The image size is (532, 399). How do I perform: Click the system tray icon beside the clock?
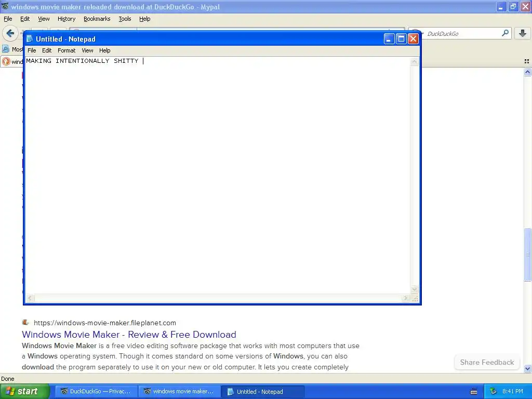click(x=494, y=392)
